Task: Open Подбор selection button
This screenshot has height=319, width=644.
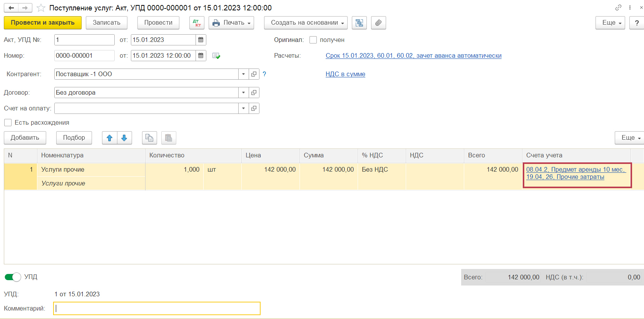Action: click(x=74, y=138)
